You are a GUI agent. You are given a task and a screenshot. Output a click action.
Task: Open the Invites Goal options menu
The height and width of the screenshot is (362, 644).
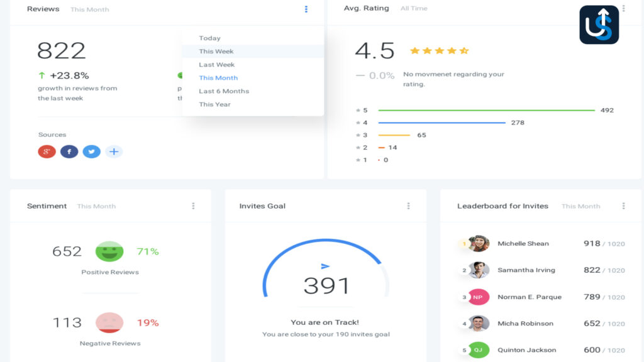[409, 206]
